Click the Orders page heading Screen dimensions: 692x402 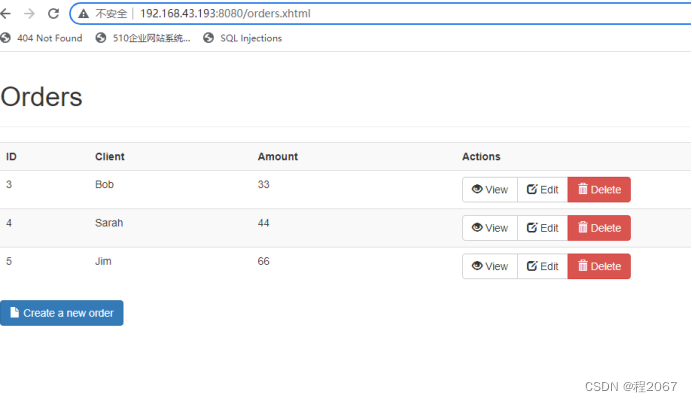pyautogui.click(x=41, y=97)
